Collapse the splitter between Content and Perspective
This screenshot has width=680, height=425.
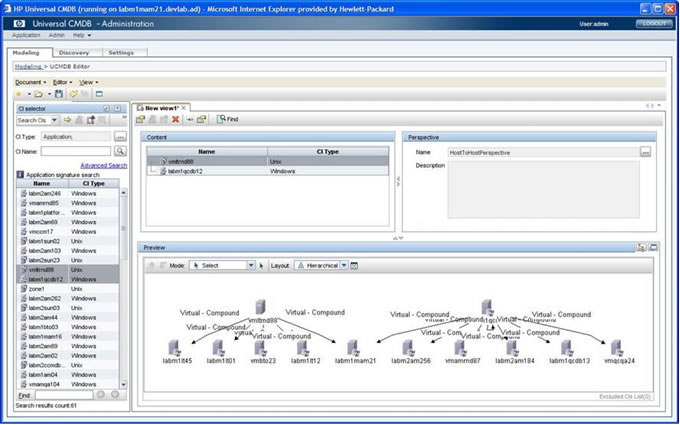pos(398,181)
